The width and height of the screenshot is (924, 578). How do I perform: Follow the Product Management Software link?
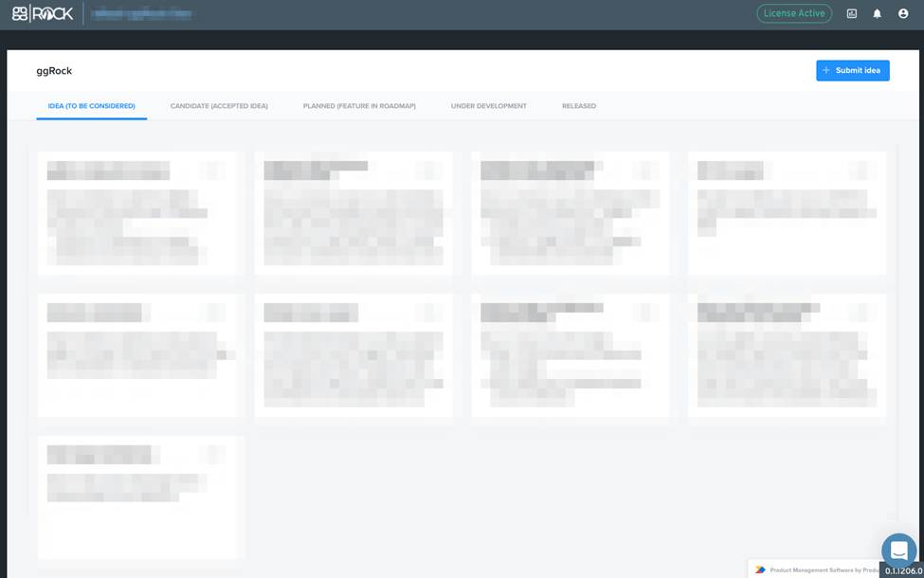tap(815, 569)
